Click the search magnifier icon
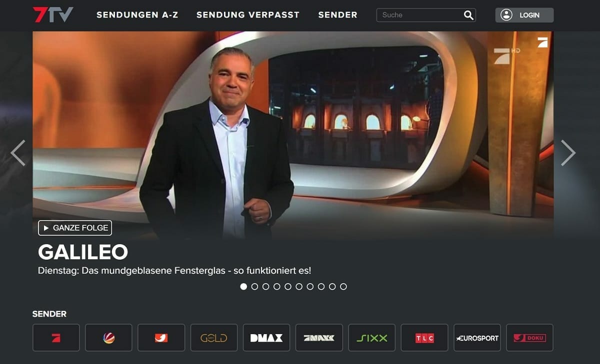 pos(468,15)
